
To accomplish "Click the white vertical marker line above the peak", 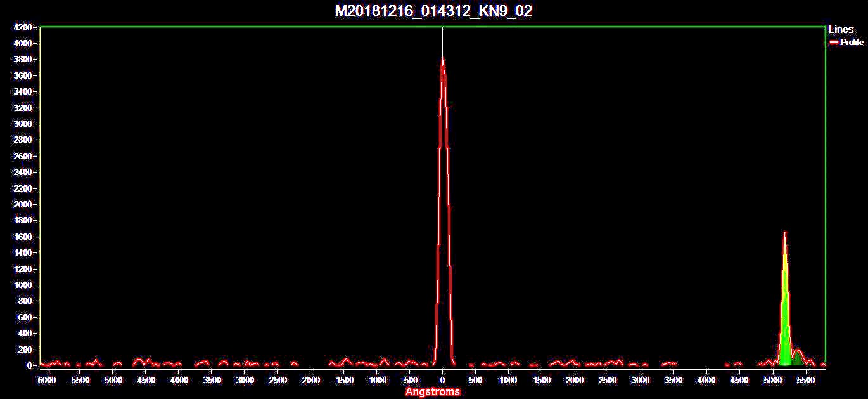I will click(x=442, y=41).
